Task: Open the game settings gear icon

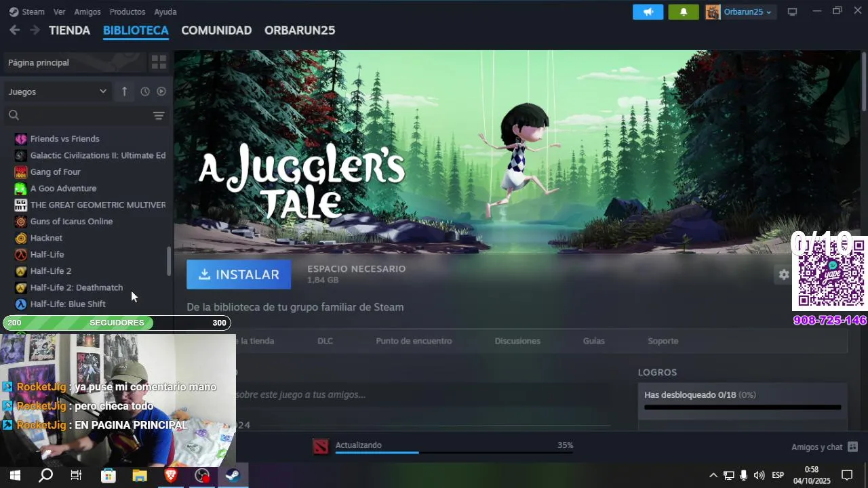Action: pyautogui.click(x=784, y=274)
